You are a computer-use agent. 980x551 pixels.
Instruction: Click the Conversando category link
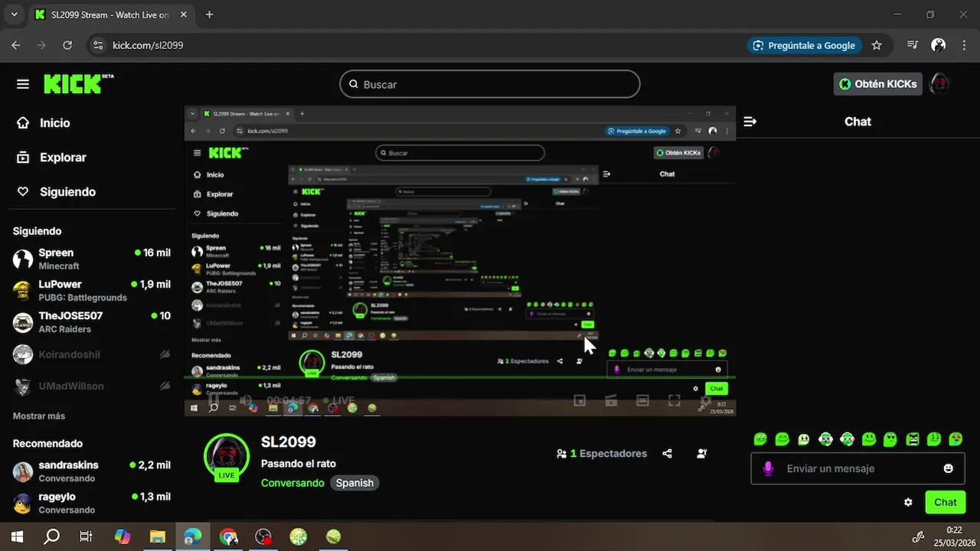[292, 483]
